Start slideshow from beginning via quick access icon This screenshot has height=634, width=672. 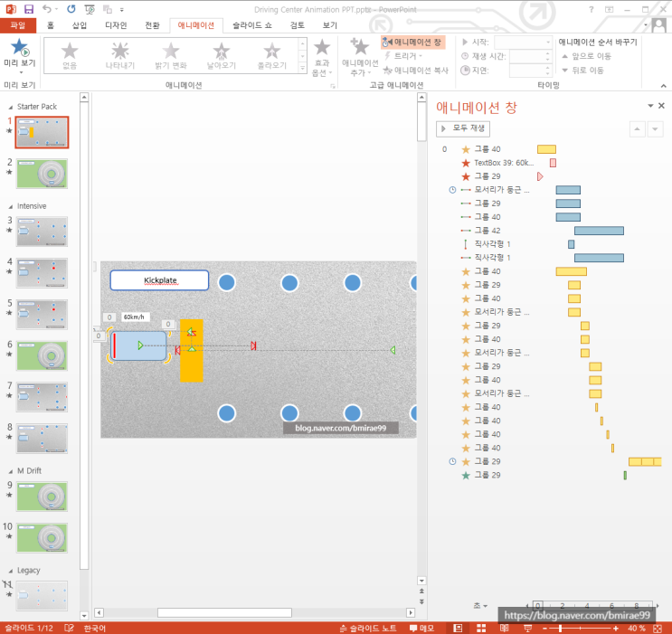coord(90,9)
